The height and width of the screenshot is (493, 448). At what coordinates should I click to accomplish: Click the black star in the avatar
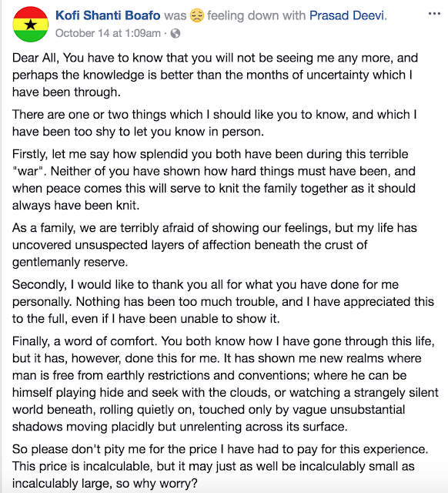pos(31,24)
